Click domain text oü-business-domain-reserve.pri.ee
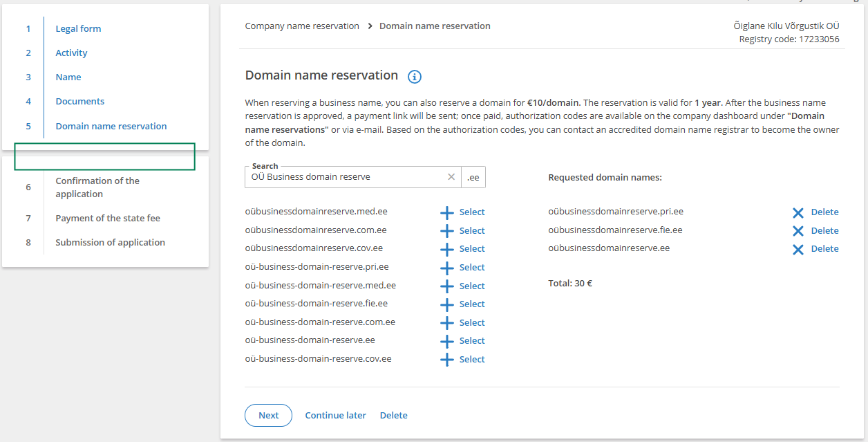The width and height of the screenshot is (868, 442). [x=317, y=267]
